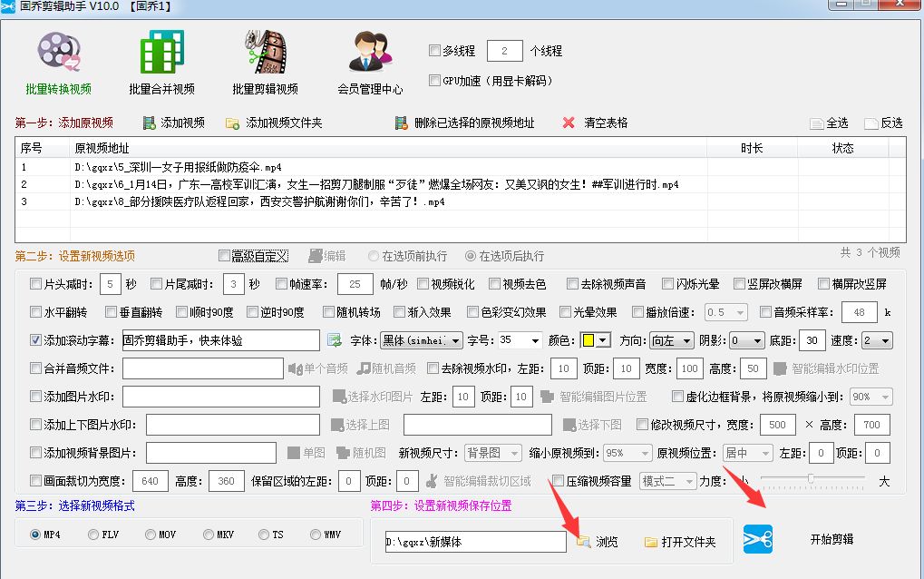Open the 批量转换视频 tool icon
This screenshot has height=579, width=924.
[x=58, y=52]
